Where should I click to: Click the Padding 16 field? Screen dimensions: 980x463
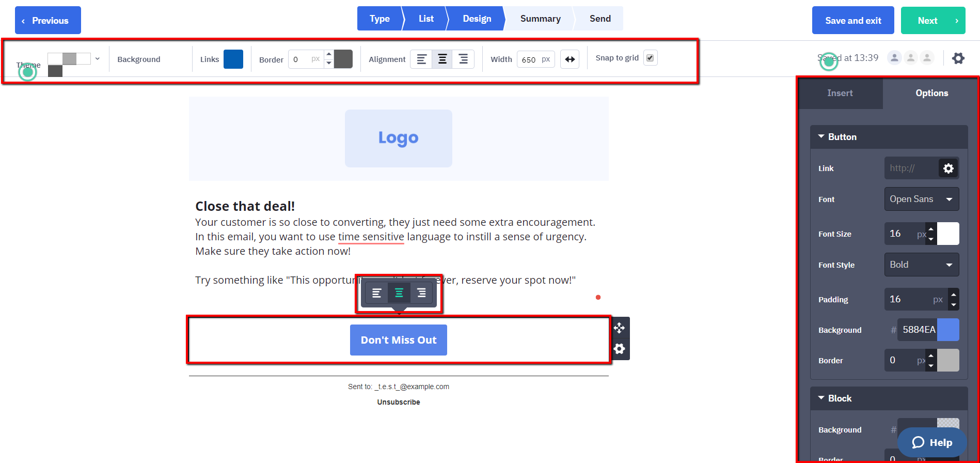[916, 299]
